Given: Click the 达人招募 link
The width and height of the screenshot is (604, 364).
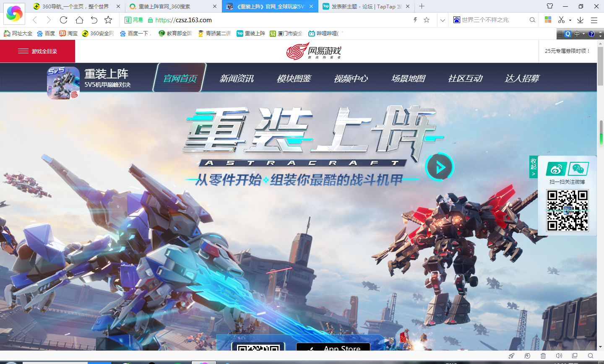Looking at the screenshot, I should (522, 78).
